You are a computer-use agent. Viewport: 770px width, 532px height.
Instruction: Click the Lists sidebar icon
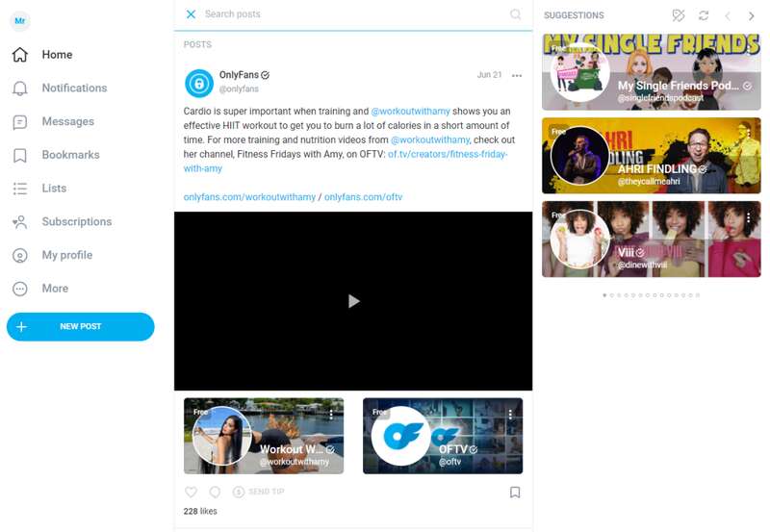[20, 189]
